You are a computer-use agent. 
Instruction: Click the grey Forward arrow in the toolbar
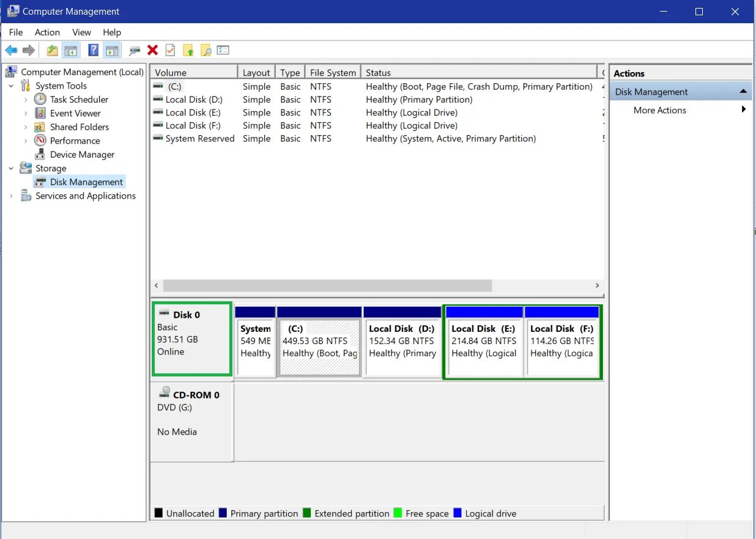[28, 50]
